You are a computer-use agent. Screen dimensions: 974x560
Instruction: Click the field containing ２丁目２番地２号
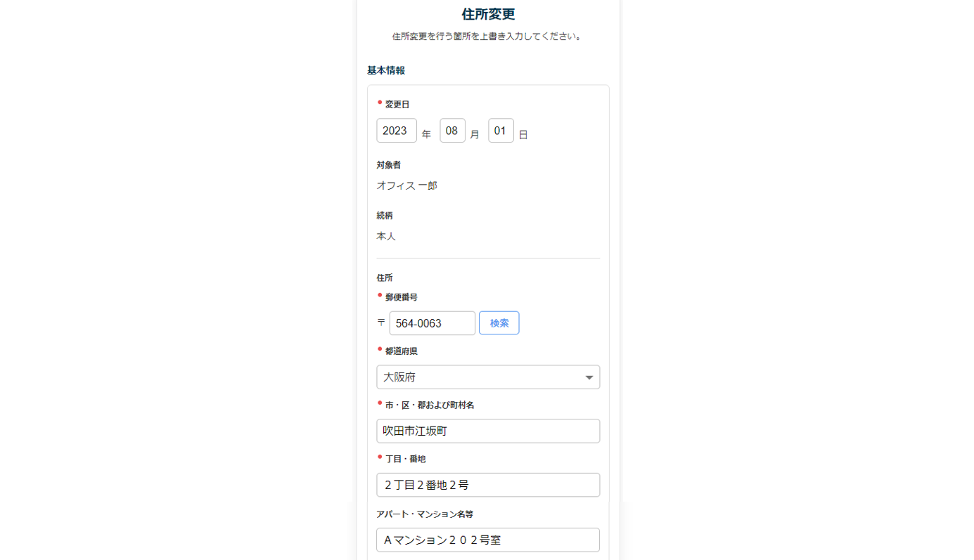pyautogui.click(x=488, y=485)
